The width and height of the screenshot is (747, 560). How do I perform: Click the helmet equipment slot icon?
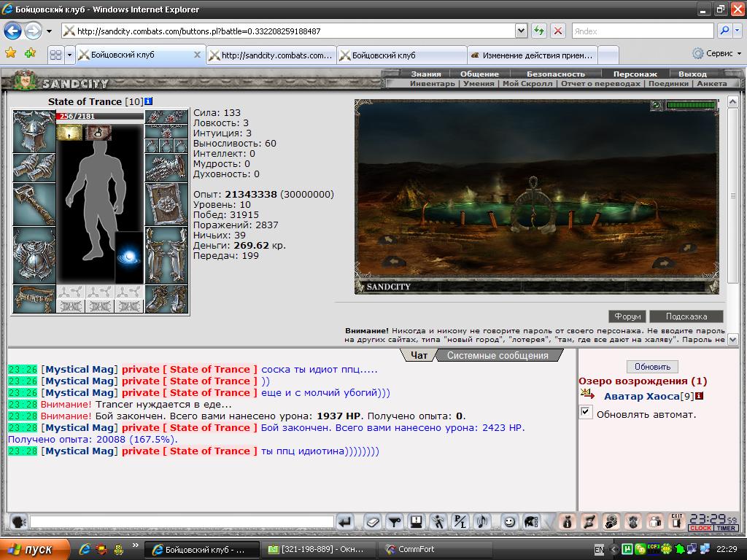pyautogui.click(x=34, y=131)
